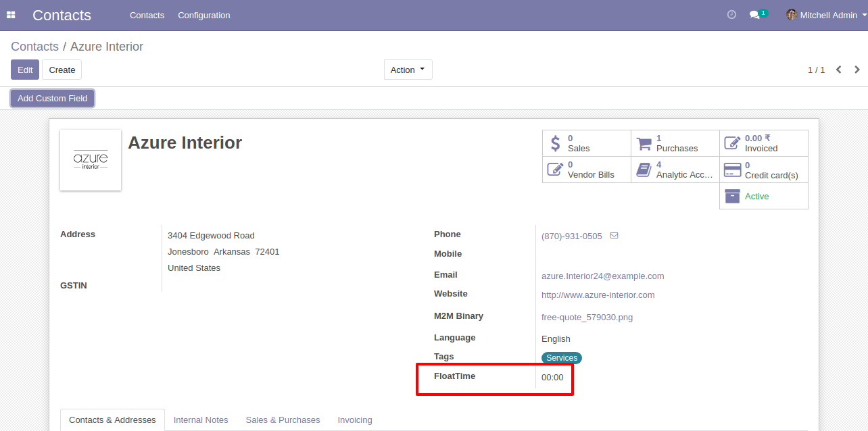Open the Action dropdown

coord(408,70)
